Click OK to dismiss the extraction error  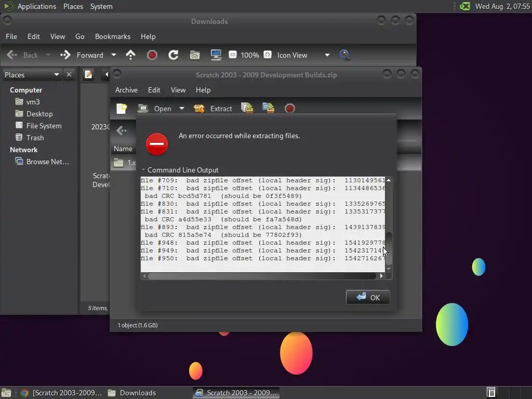[368, 297]
